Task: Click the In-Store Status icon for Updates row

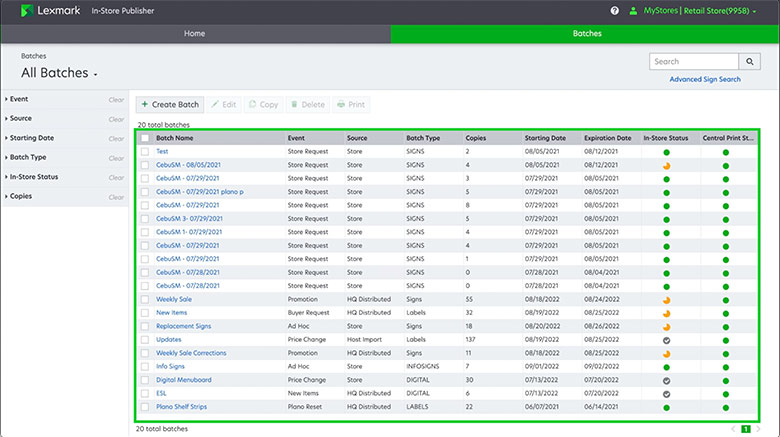Action: point(666,340)
